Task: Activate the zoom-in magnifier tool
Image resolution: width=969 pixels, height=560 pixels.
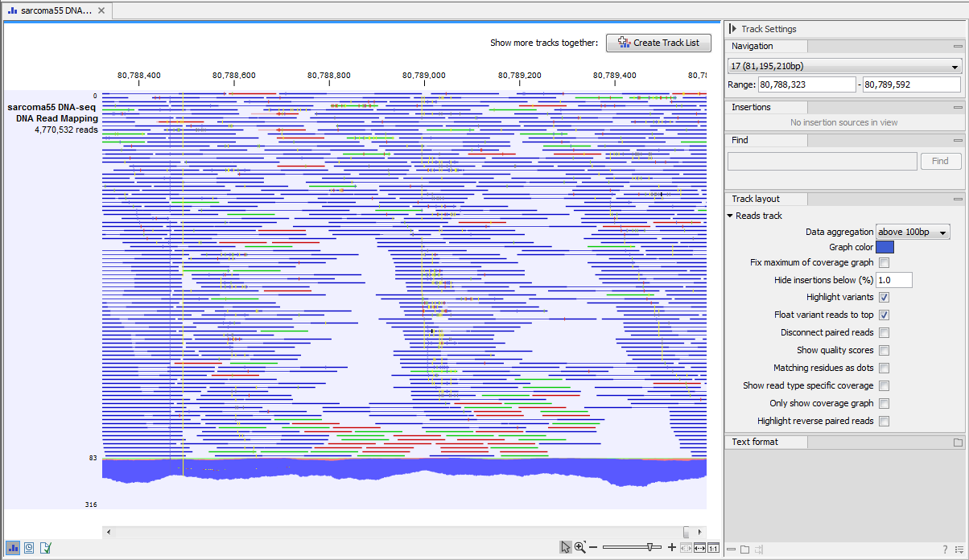Action: pyautogui.click(x=579, y=546)
